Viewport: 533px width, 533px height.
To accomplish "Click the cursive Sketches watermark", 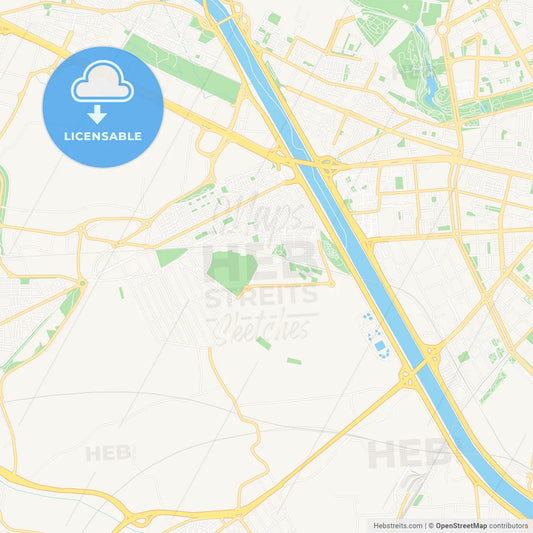I will click(x=262, y=328).
